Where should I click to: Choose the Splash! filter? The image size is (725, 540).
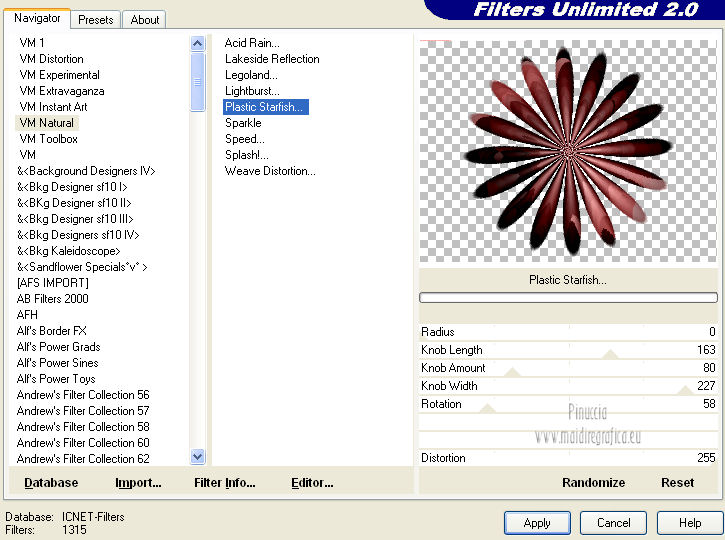pos(246,155)
